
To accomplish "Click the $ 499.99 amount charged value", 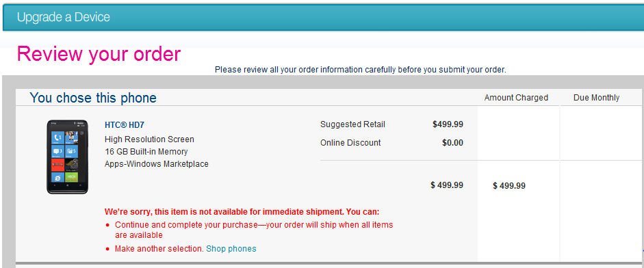I will (509, 186).
